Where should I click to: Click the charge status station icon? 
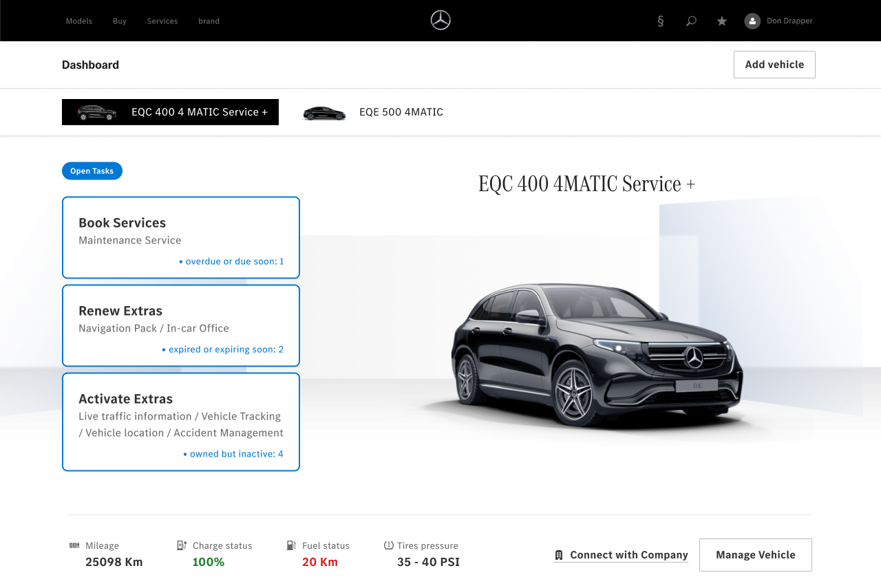coord(182,545)
